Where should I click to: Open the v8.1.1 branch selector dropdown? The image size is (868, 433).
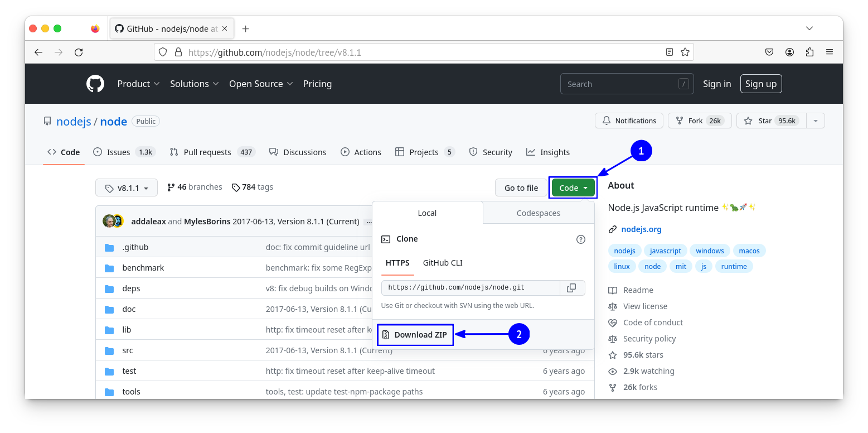pyautogui.click(x=127, y=188)
